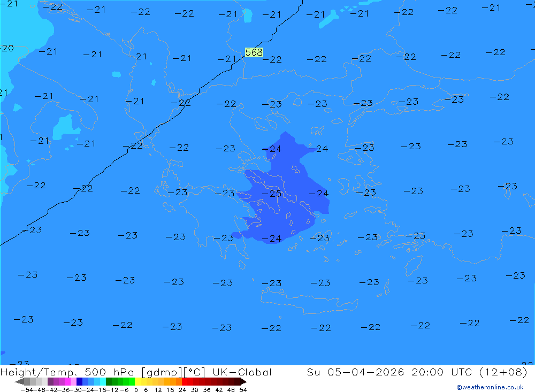Image resolution: width=535 pixels, height=392 pixels.
Task: Click the -20 temperature label on the map
Action: (x=7, y=48)
